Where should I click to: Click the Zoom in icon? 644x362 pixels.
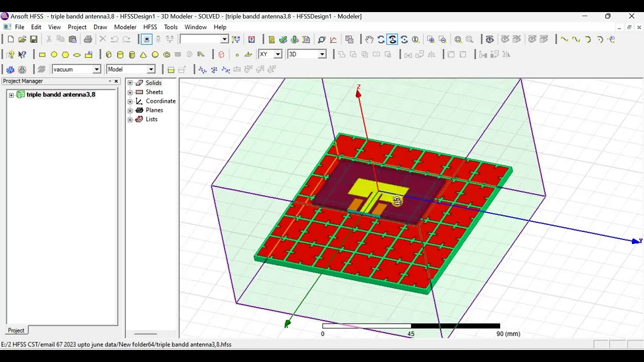click(431, 39)
